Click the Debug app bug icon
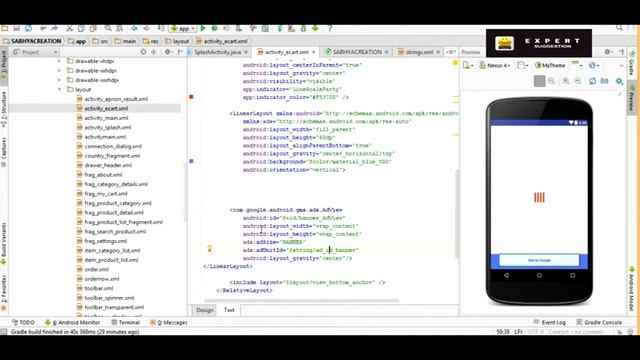 [x=214, y=28]
